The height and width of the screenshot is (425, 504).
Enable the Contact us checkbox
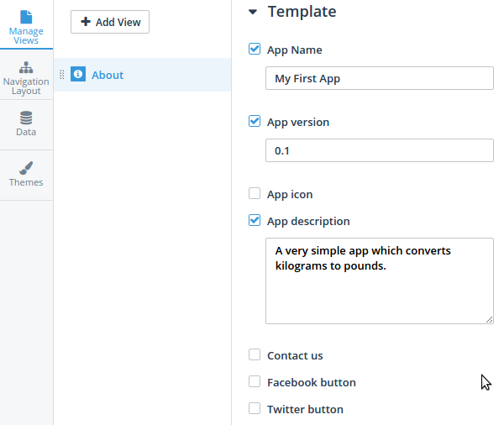pos(255,354)
